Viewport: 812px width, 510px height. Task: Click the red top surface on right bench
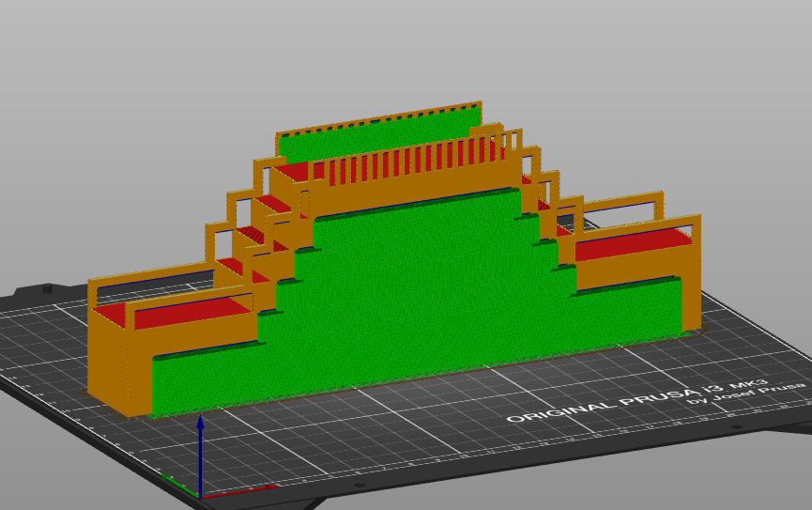click(x=632, y=246)
